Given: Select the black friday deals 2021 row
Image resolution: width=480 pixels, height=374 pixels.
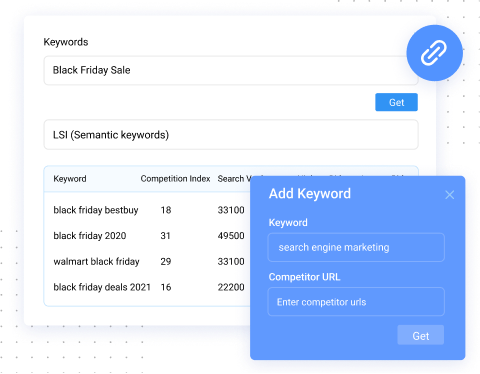Looking at the screenshot, I should [x=147, y=287].
